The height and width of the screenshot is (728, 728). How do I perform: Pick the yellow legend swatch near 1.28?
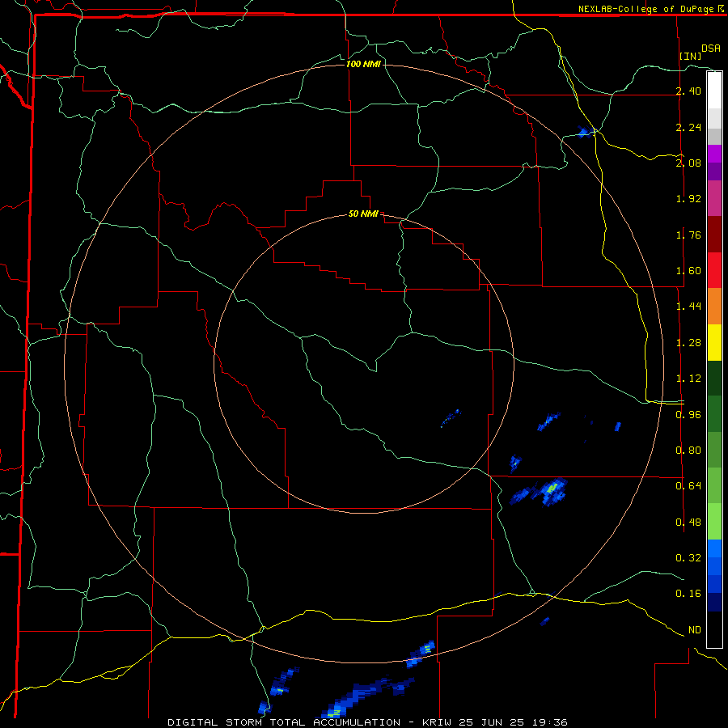tap(714, 342)
